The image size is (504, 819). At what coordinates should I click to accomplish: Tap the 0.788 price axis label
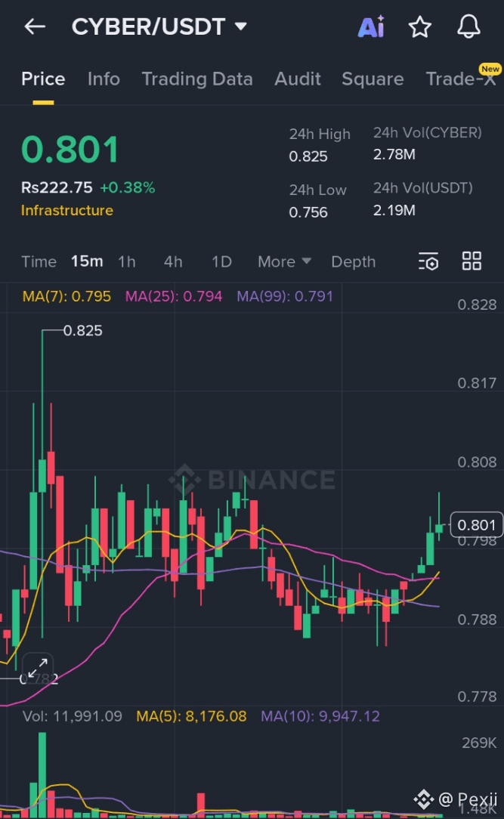pyautogui.click(x=477, y=620)
